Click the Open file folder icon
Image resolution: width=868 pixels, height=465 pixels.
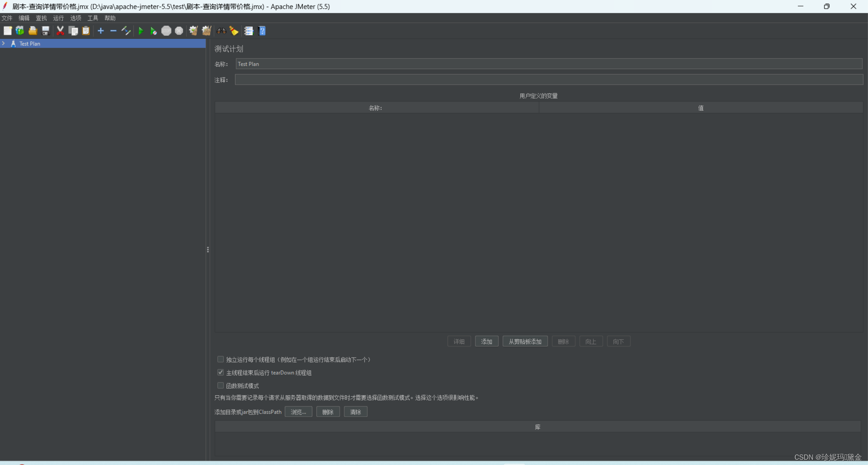[33, 31]
